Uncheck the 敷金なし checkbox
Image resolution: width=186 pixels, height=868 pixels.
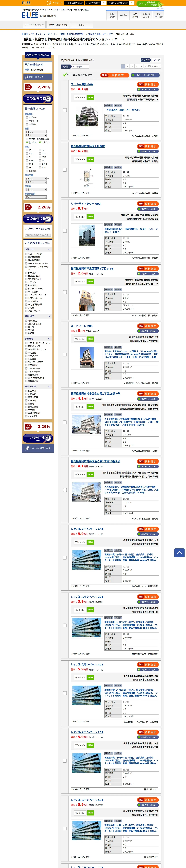coord(27,142)
